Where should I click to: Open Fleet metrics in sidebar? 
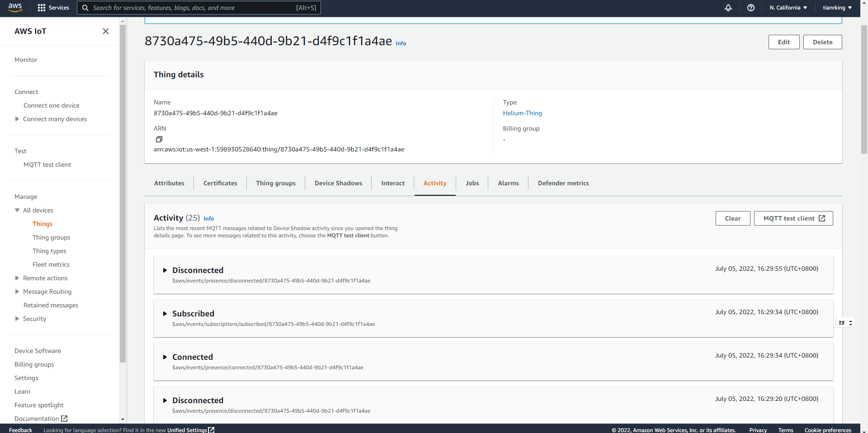(51, 264)
